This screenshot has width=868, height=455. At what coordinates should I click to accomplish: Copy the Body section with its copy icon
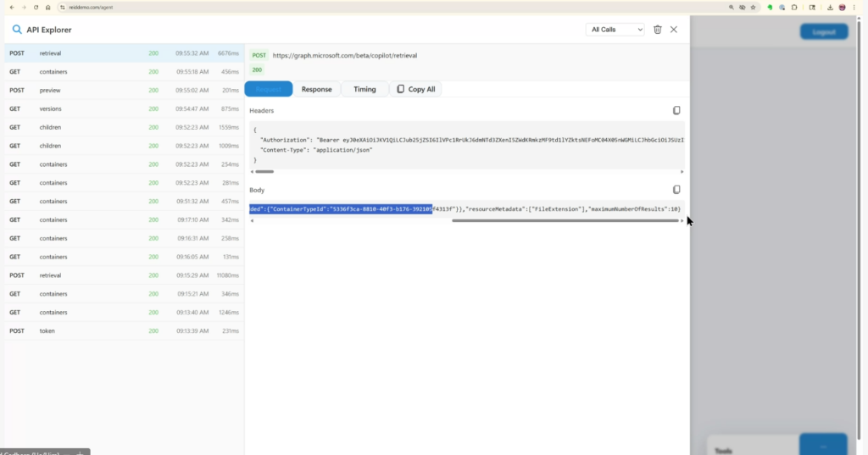pyautogui.click(x=676, y=190)
